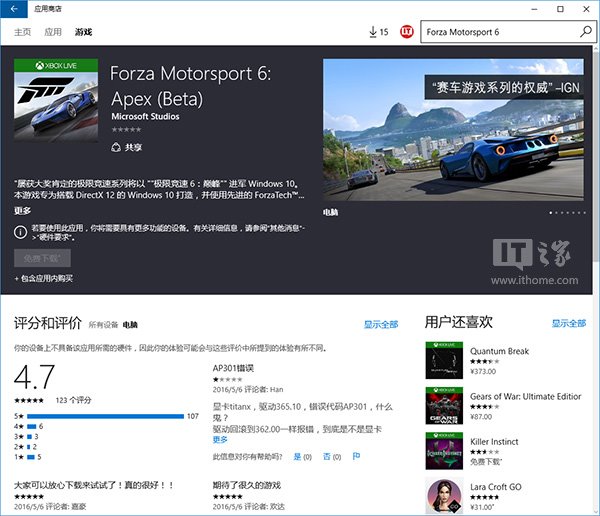Open Gears of War cover thumbnail
This screenshot has height=516, width=600.
[444, 405]
